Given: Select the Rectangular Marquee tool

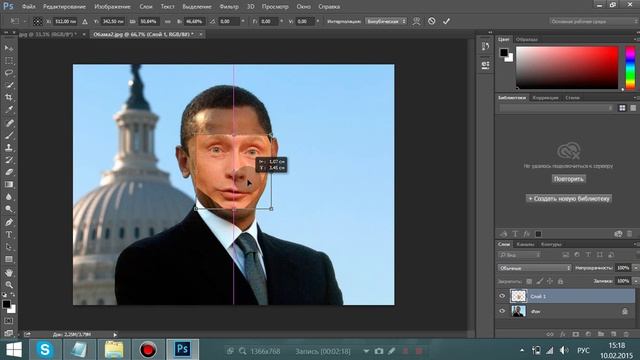Looking at the screenshot, I should (9, 61).
